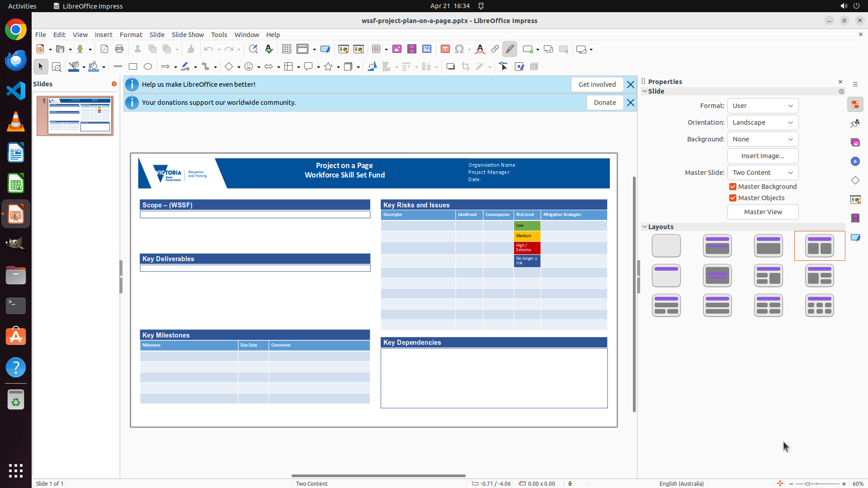
Task: Select the Rectangle shape tool
Action: pos(133,67)
